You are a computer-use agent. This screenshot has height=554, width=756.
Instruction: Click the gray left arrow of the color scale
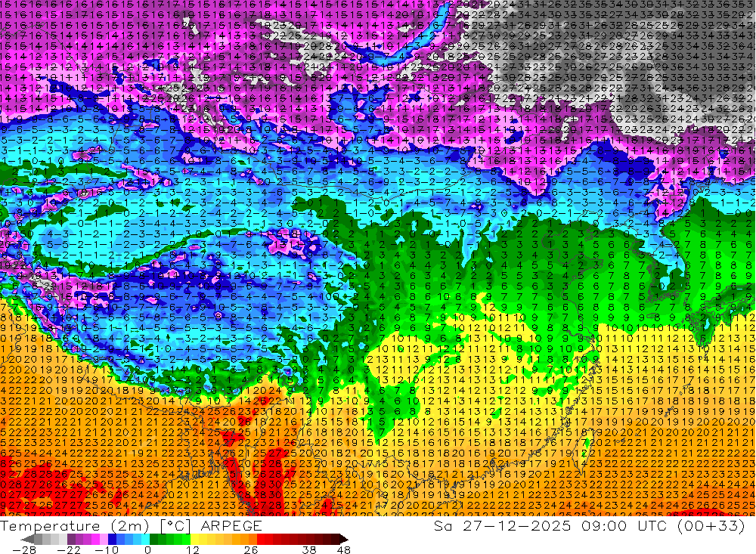click(x=28, y=540)
